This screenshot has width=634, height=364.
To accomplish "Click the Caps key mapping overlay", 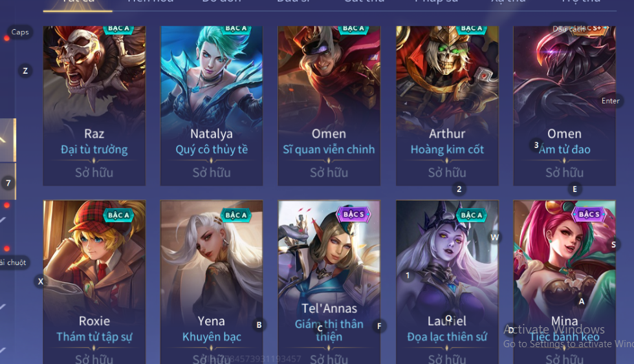I will pos(20,32).
